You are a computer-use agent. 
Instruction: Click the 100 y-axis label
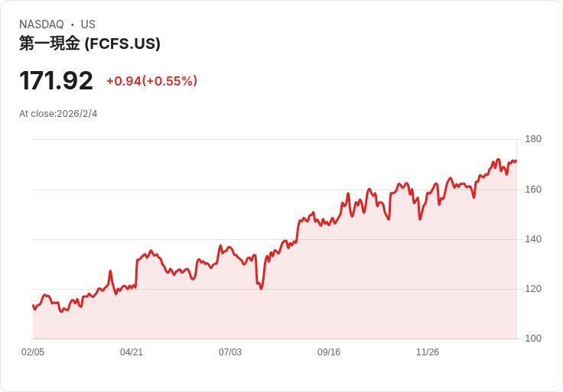point(532,339)
